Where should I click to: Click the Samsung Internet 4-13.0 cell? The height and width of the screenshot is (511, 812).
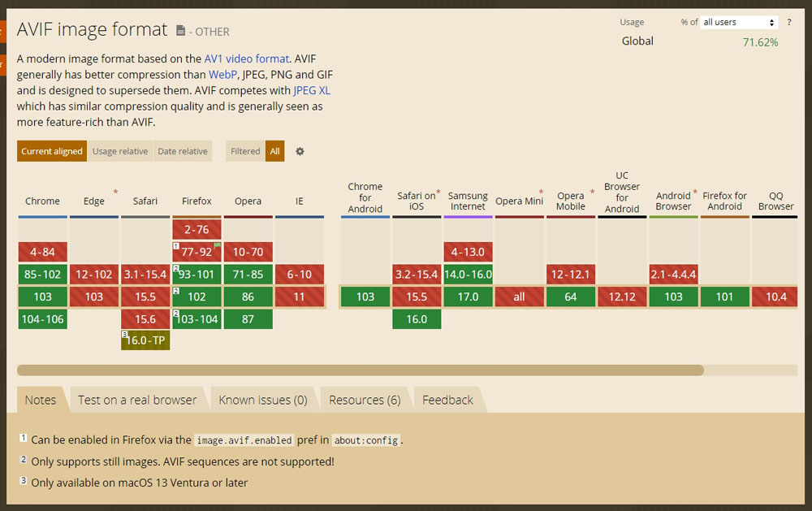pos(468,252)
